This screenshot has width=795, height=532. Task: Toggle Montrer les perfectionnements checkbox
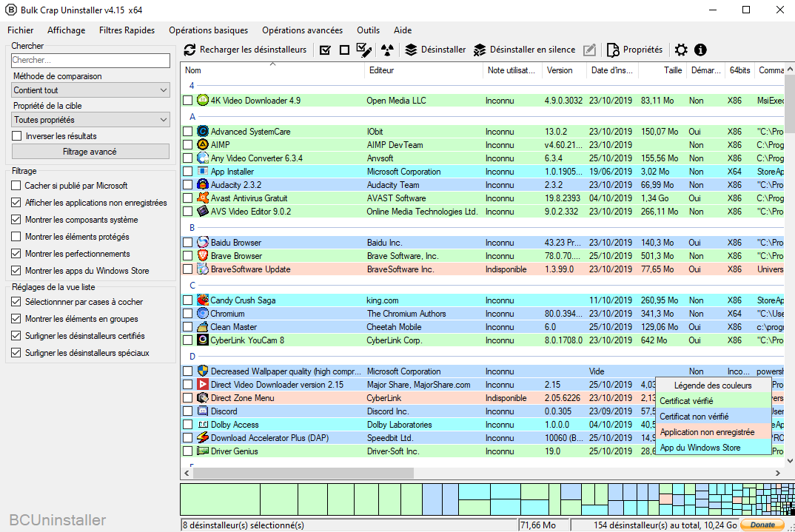[16, 253]
